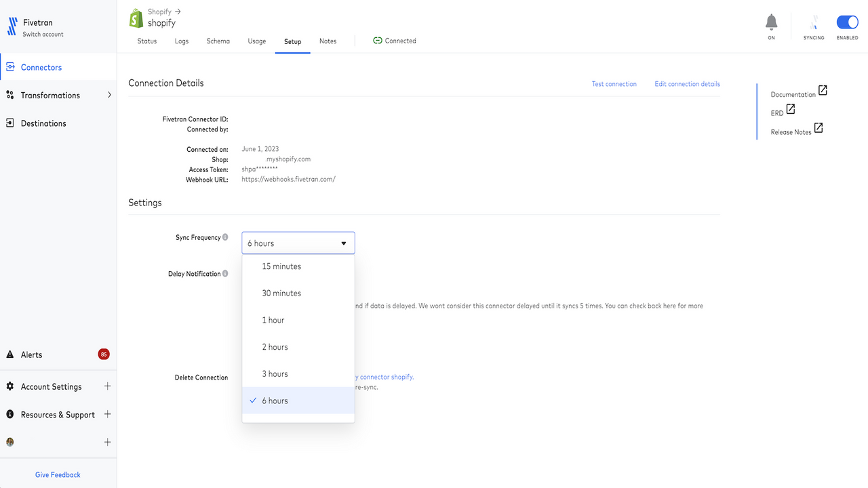Select 30 minutes sync frequency
The image size is (868, 488).
298,293
